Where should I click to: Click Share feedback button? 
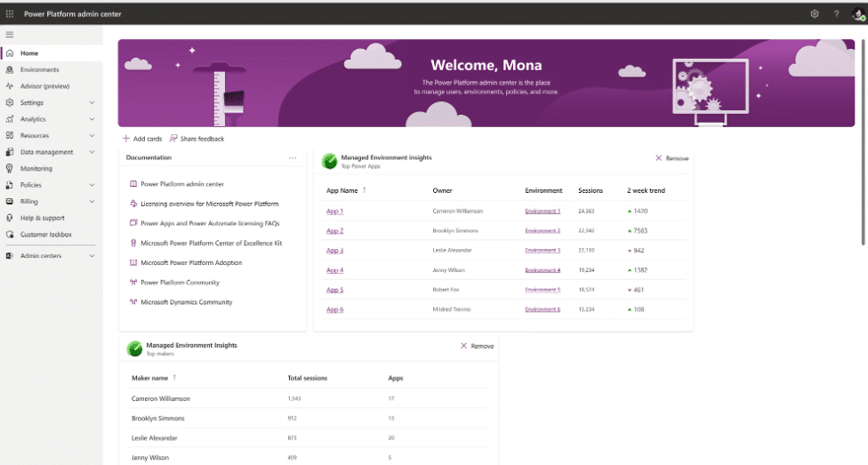pos(197,139)
